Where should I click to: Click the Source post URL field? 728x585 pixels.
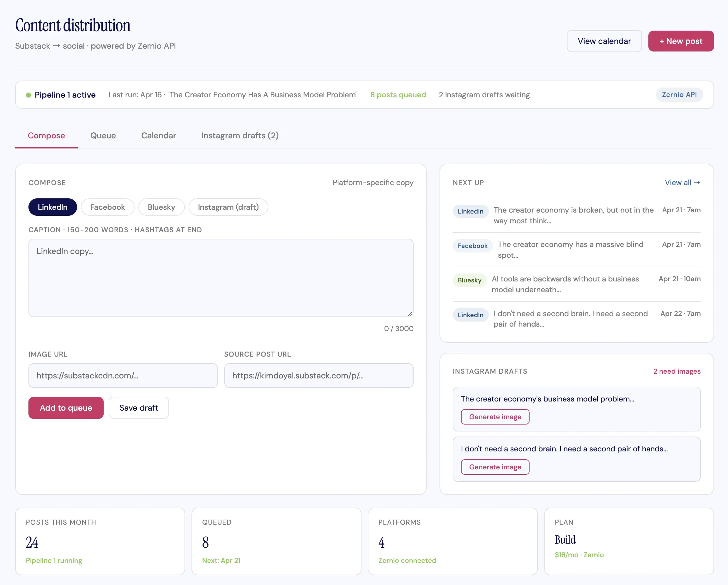coord(318,375)
